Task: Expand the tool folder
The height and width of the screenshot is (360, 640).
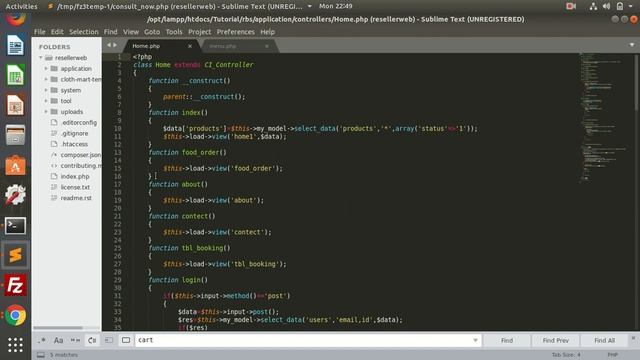Action: [x=46, y=101]
